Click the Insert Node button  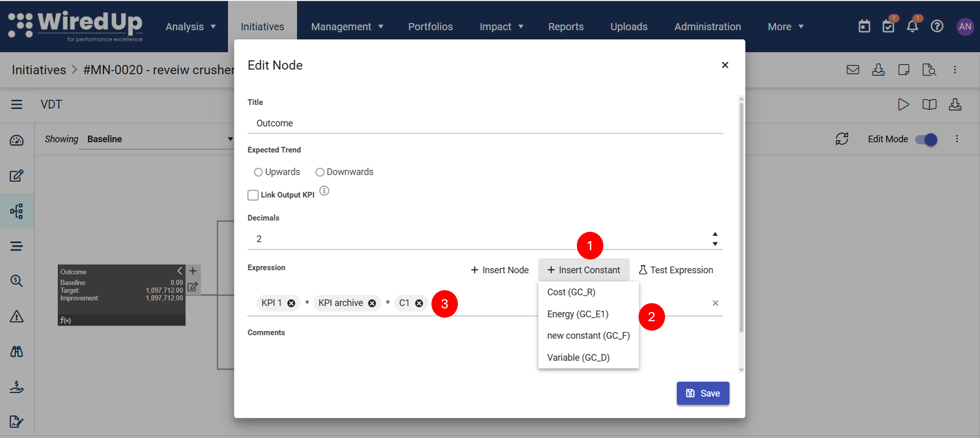(x=500, y=270)
